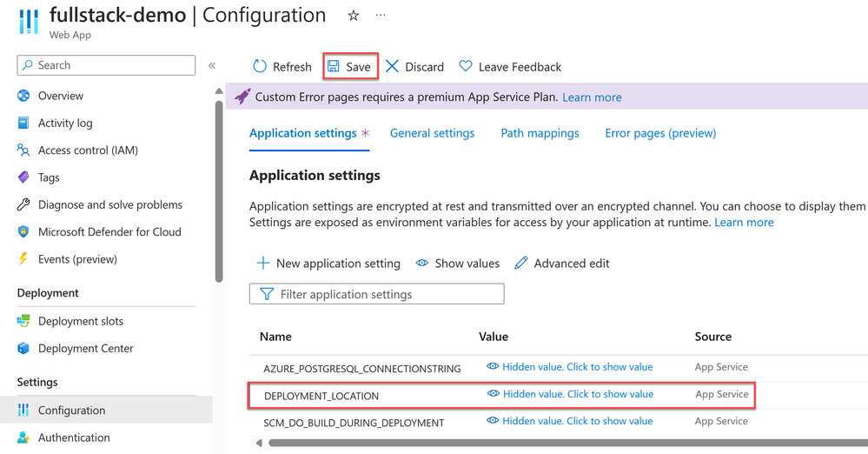Click the Refresh button label
Image resolution: width=868 pixels, height=454 pixels.
coord(292,67)
